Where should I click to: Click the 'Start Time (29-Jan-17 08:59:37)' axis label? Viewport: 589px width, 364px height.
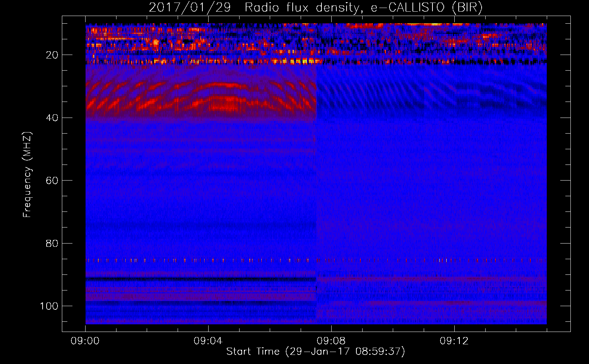pos(316,352)
